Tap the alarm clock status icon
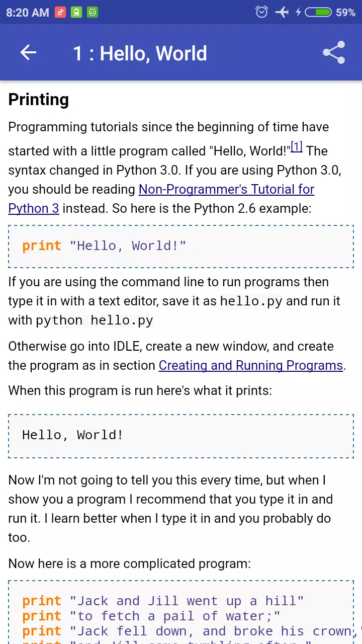This screenshot has height=644, width=362. [x=261, y=12]
